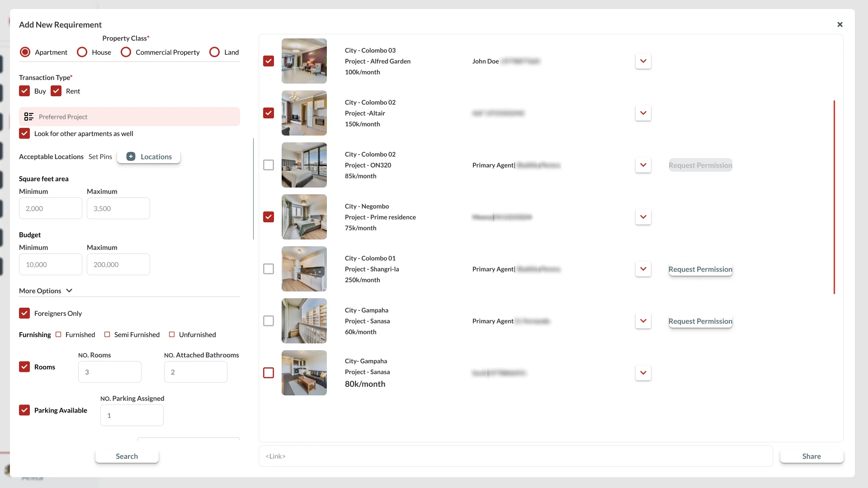The width and height of the screenshot is (868, 488).
Task: Click the Budget Maximum field
Action: click(118, 264)
